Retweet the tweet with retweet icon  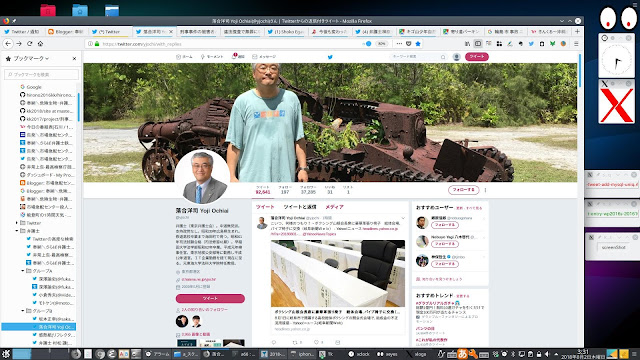296,342
